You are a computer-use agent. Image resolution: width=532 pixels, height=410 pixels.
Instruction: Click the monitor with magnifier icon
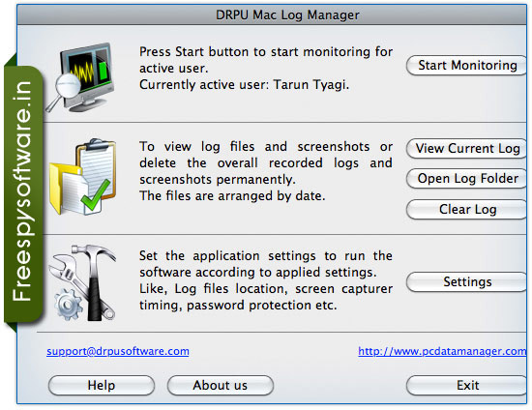pos(80,77)
